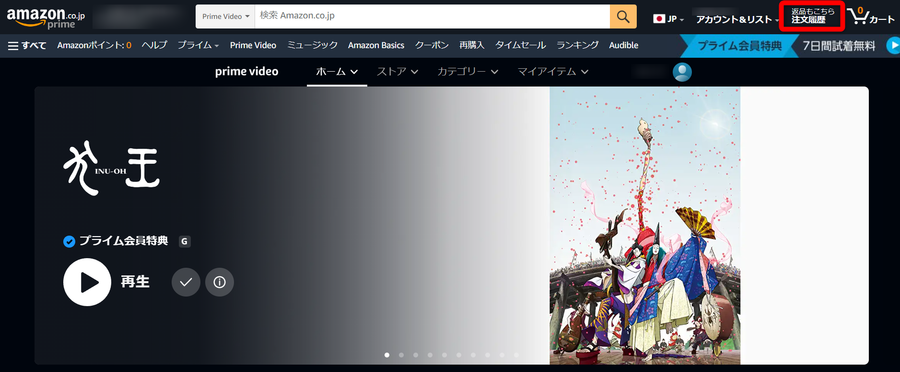This screenshot has height=372, width=900.
Task: Open the すべて hamburger menu
Action: pyautogui.click(x=27, y=45)
